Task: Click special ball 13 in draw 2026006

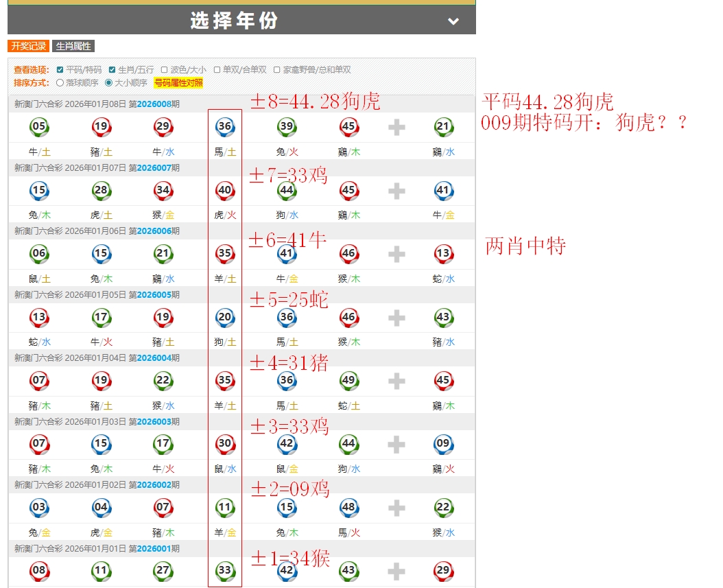Action: [x=443, y=254]
